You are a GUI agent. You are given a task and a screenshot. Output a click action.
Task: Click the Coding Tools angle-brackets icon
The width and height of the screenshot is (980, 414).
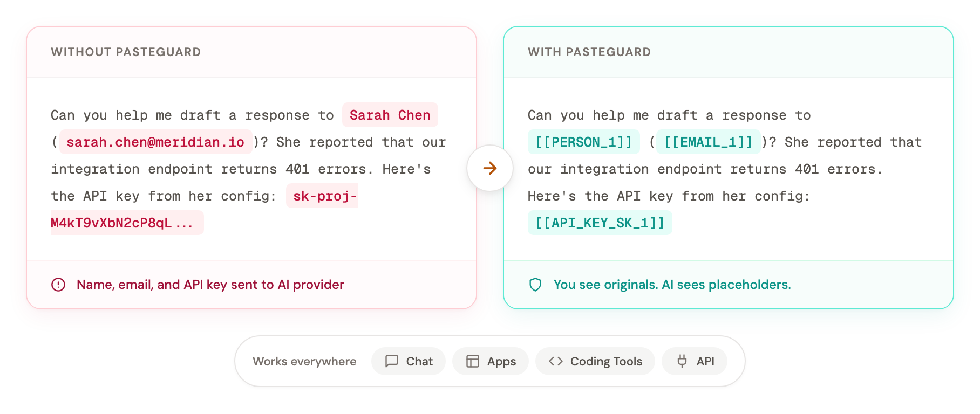pyautogui.click(x=556, y=361)
